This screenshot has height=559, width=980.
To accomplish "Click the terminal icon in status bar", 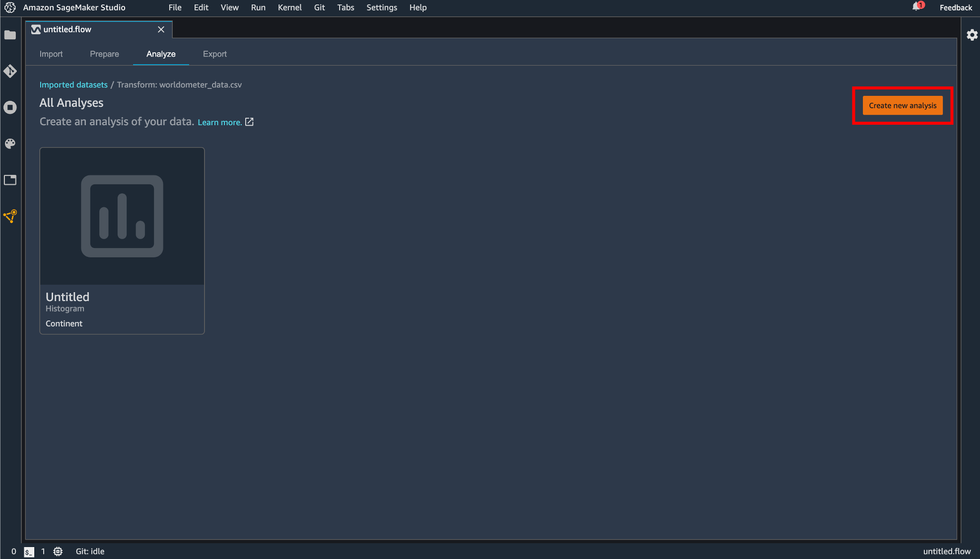I will coord(29,552).
